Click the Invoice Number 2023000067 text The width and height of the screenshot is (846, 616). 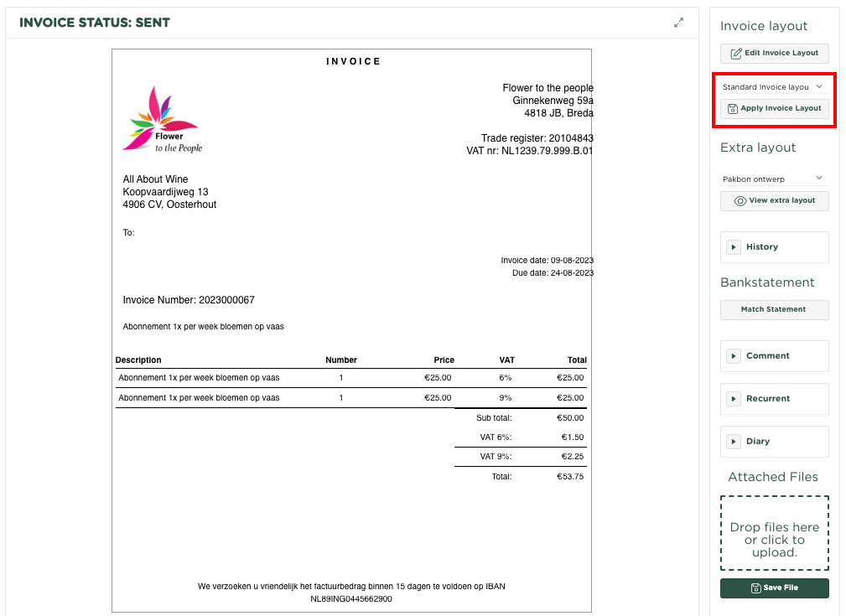(189, 300)
